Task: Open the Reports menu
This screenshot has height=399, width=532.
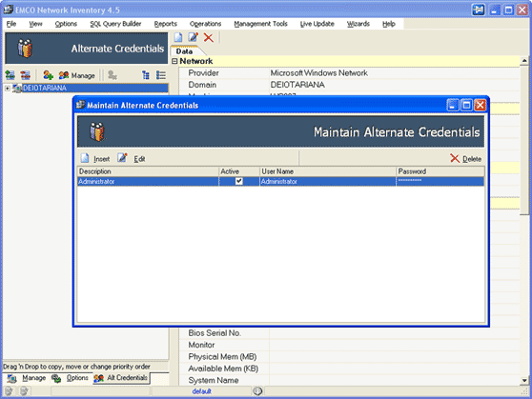Action: tap(166, 24)
